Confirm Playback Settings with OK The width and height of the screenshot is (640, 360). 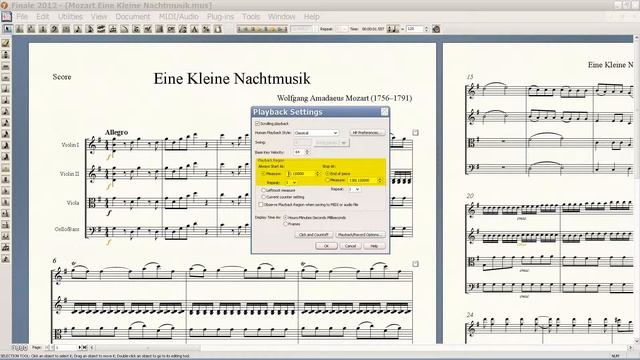tap(326, 246)
